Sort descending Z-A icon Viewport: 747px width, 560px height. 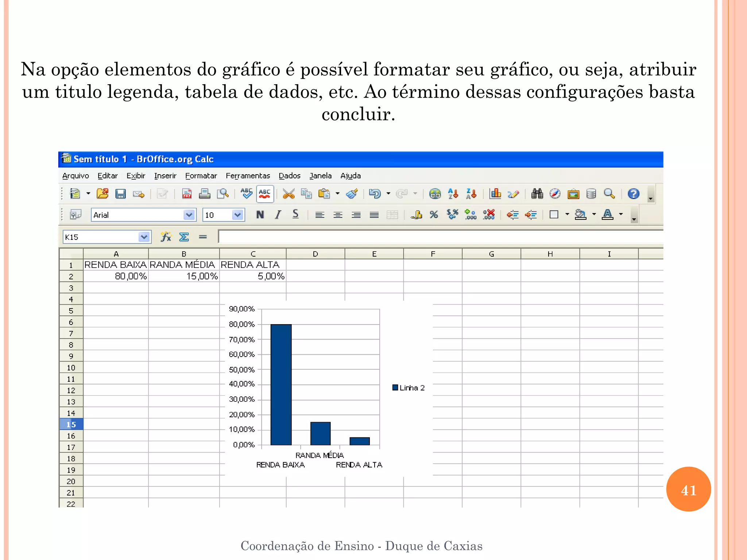[471, 194]
